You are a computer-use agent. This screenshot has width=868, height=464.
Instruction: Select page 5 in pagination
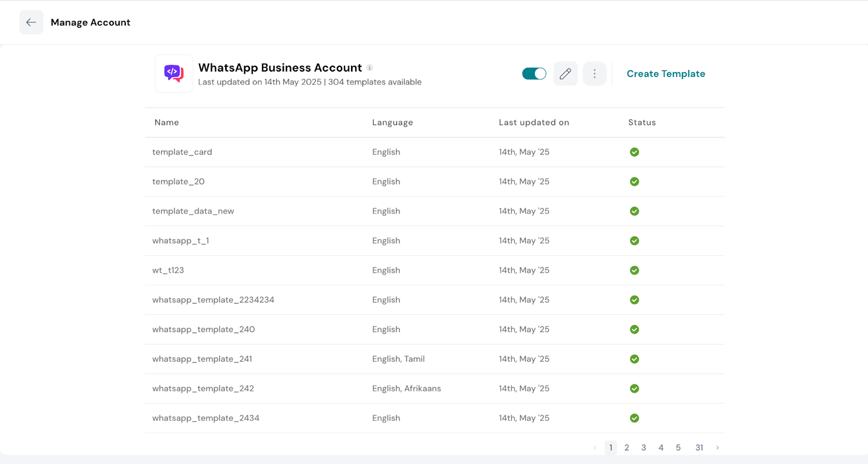(x=678, y=448)
